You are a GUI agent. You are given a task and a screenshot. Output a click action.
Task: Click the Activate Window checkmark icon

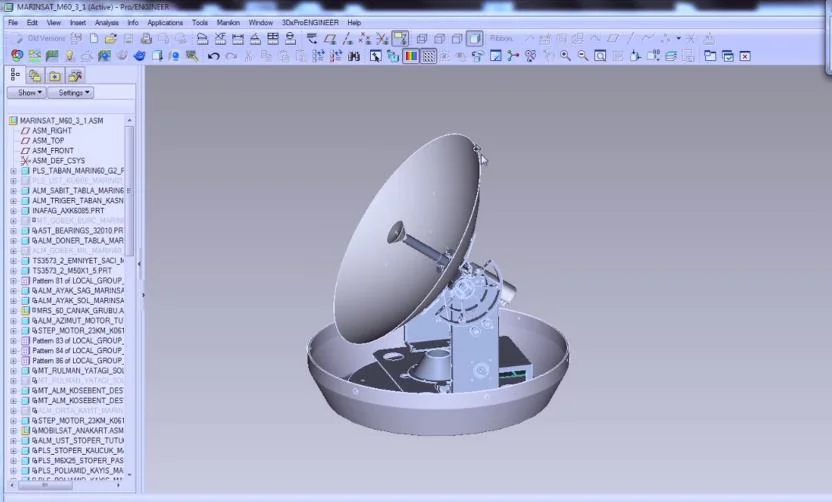(727, 56)
